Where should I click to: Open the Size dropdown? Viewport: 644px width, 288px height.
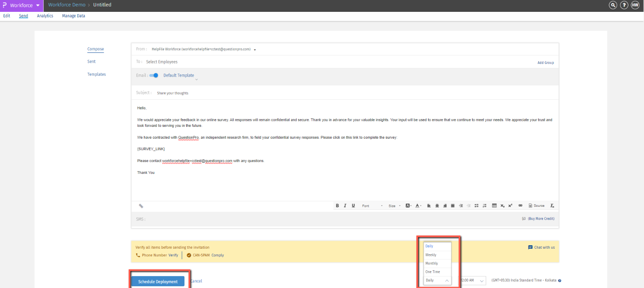pyautogui.click(x=394, y=206)
